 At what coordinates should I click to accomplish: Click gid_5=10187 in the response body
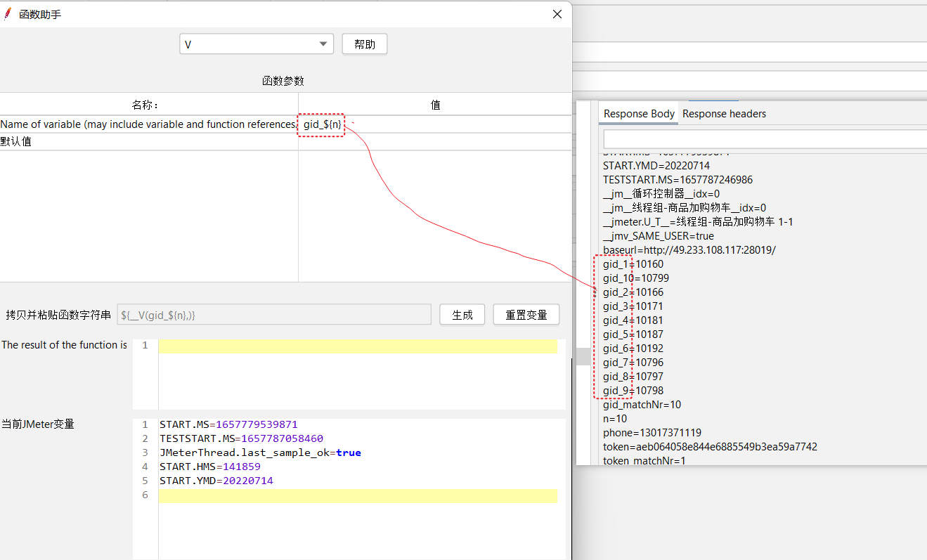pos(633,334)
